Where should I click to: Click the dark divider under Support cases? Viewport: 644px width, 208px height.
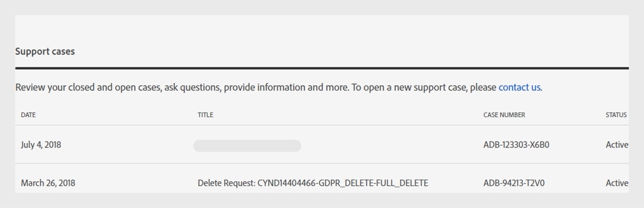(322, 68)
